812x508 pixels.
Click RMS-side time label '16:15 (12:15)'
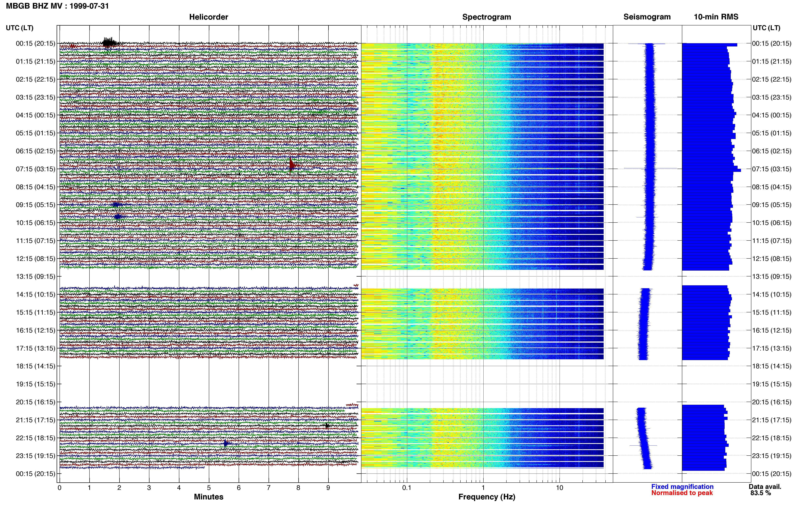[x=772, y=330]
